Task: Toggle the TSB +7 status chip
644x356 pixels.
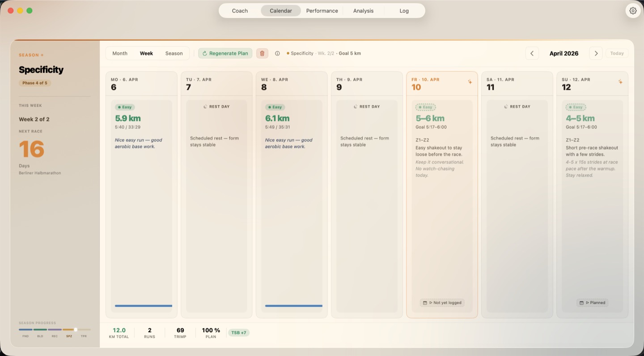Action: point(239,333)
